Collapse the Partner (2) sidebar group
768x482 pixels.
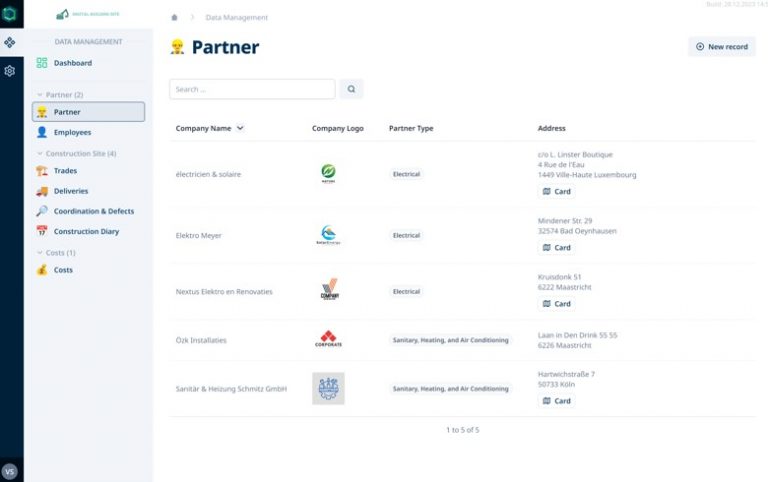point(40,95)
